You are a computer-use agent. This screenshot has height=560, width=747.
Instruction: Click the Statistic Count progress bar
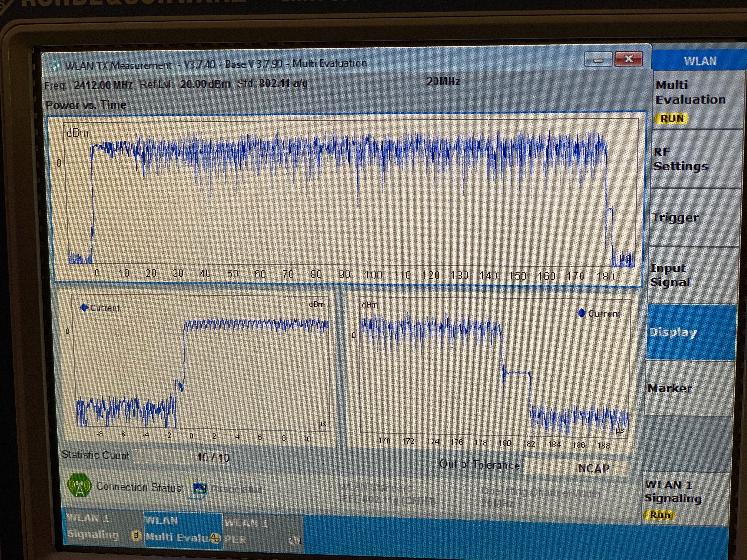pos(182,457)
